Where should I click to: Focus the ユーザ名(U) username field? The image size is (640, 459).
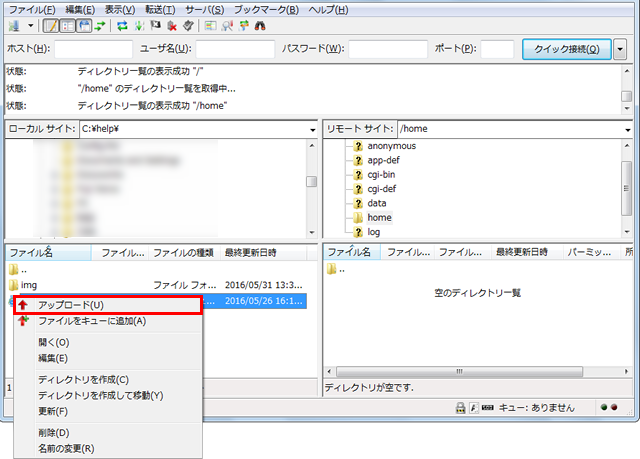pyautogui.click(x=235, y=49)
